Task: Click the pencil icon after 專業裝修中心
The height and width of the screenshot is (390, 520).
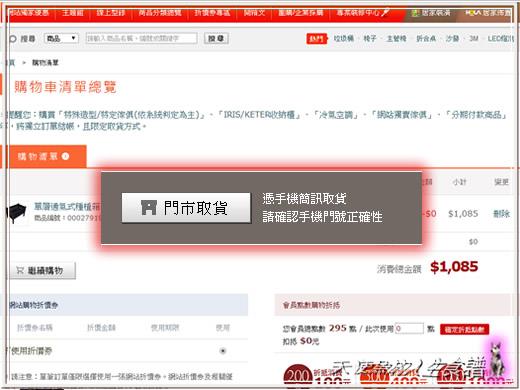Action: (x=385, y=13)
